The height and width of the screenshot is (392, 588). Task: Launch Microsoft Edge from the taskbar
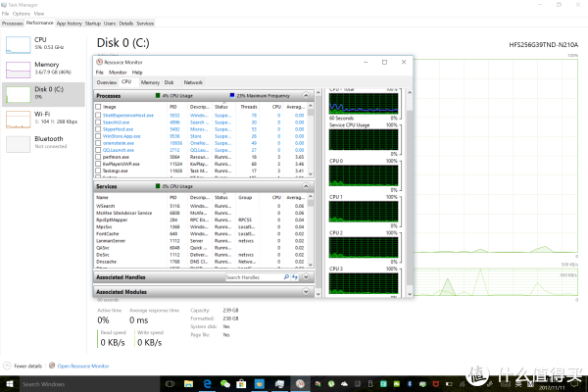[207, 384]
